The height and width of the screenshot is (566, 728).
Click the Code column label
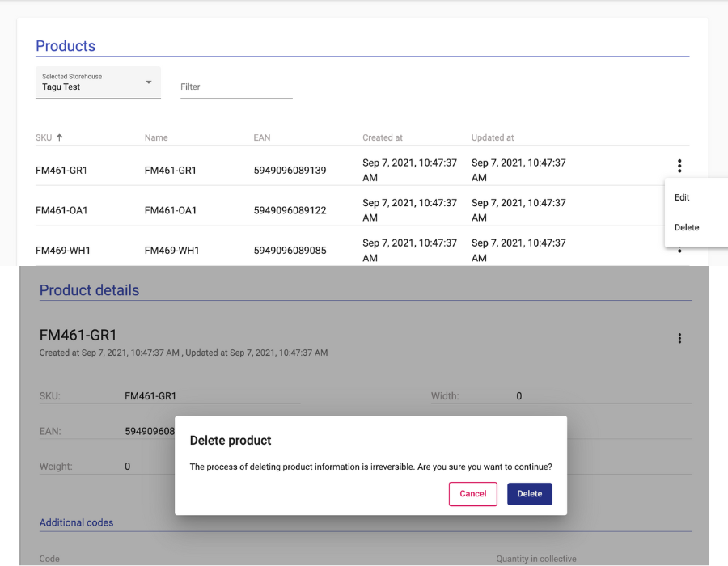pos(49,559)
